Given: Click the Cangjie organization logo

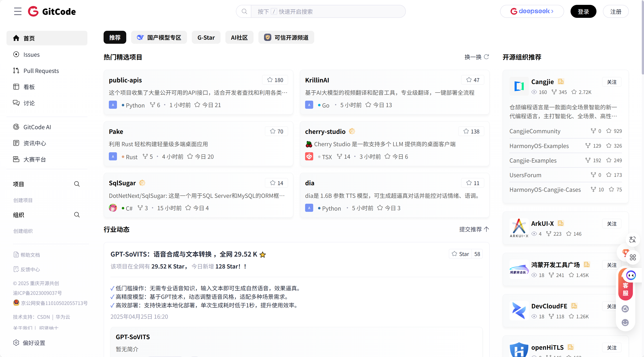Looking at the screenshot, I should [x=519, y=86].
